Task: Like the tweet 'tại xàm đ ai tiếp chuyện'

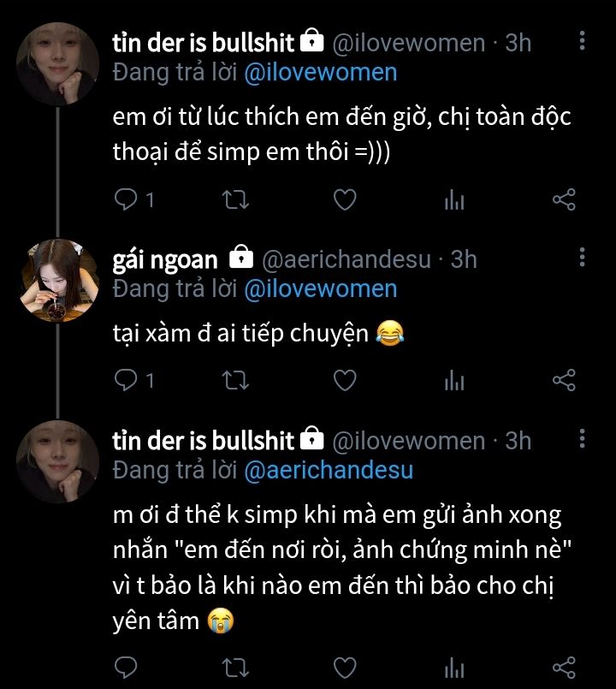Action: [344, 380]
